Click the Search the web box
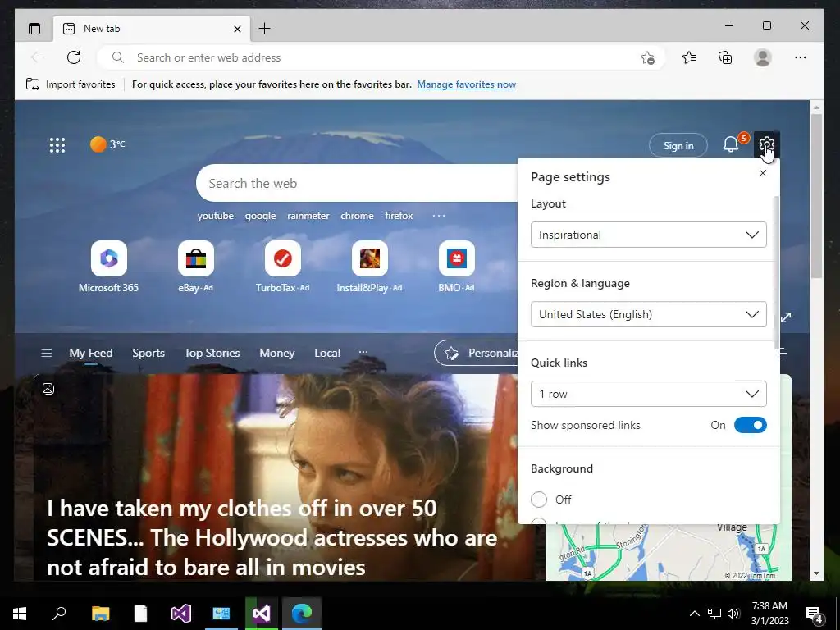 coord(357,183)
